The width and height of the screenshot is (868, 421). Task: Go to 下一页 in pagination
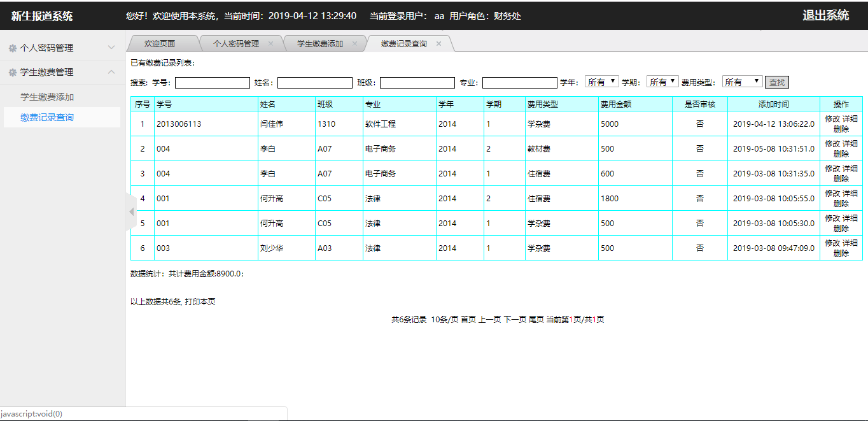(x=515, y=320)
